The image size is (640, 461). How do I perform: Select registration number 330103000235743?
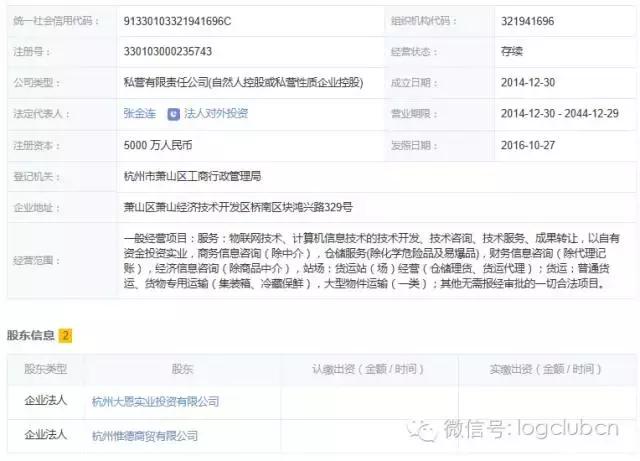[x=168, y=51]
